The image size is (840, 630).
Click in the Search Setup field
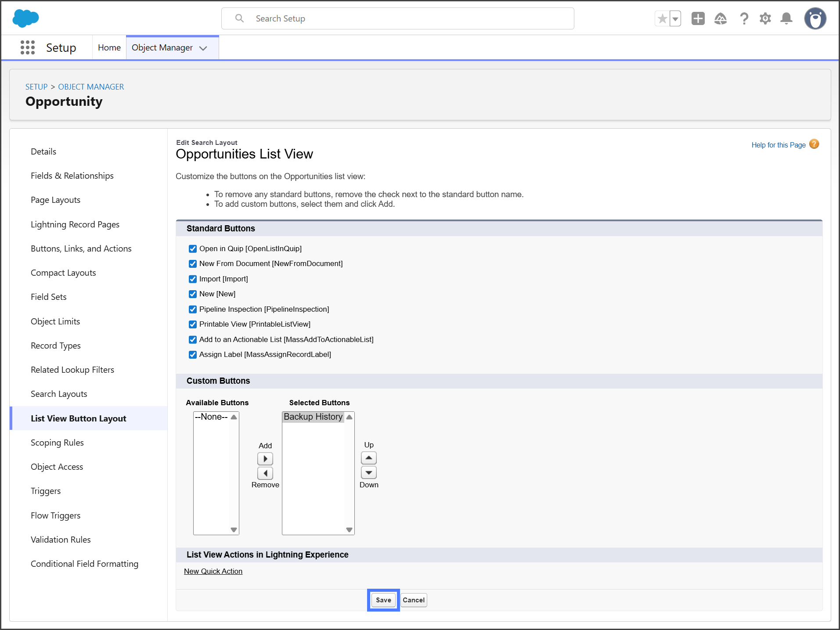click(397, 18)
